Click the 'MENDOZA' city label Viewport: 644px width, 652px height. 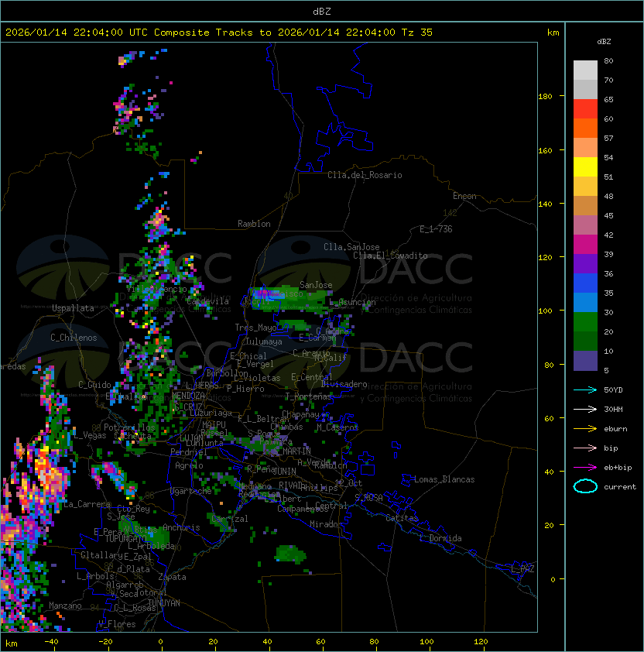tap(188, 395)
